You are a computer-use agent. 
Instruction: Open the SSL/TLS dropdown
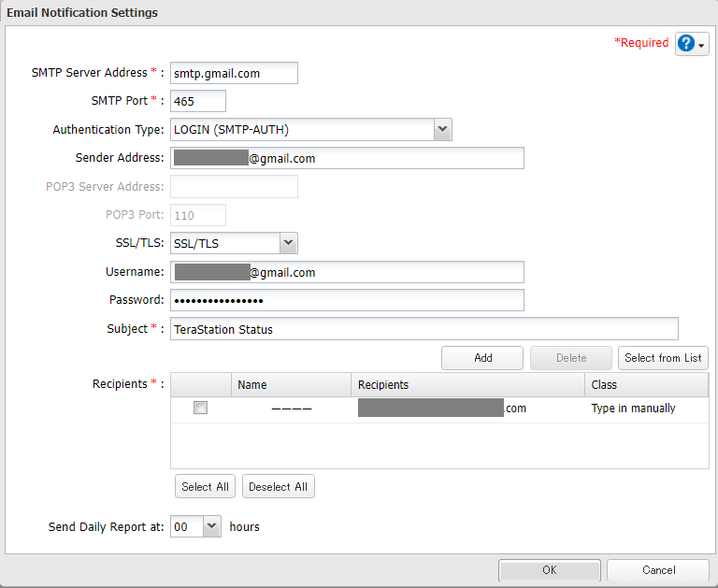pos(288,243)
